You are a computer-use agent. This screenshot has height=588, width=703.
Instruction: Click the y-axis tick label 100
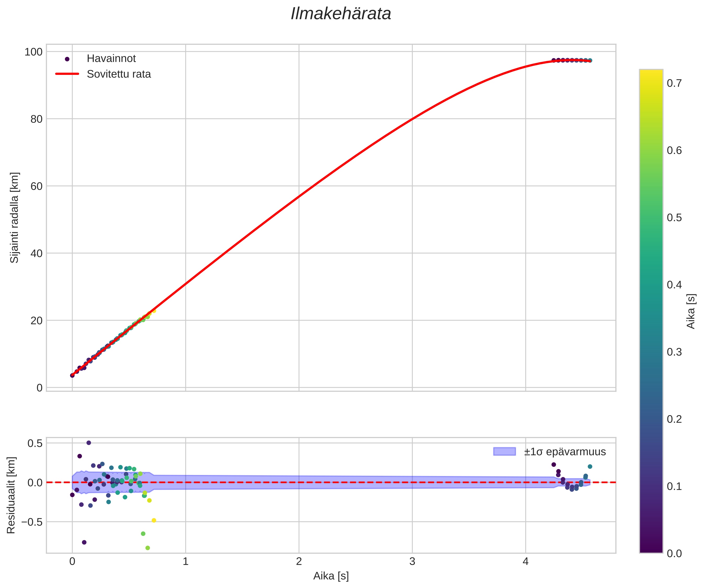pos(34,52)
